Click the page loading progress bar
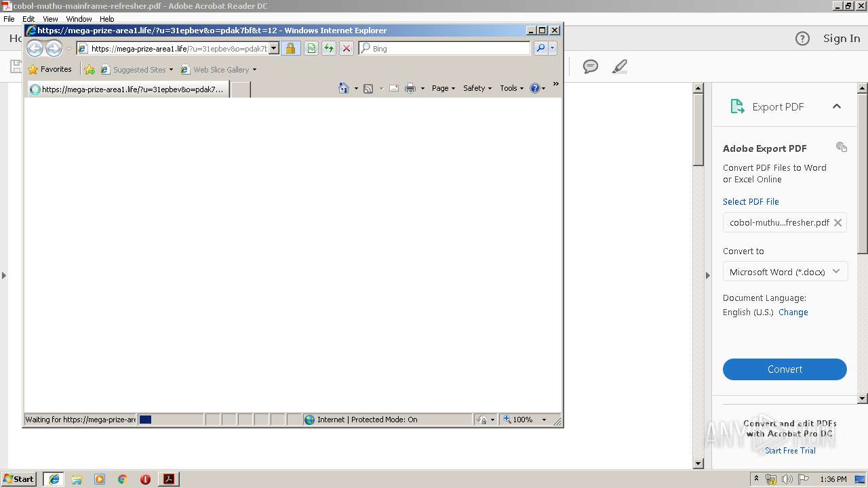Viewport: 868px width, 488px height. pos(170,420)
